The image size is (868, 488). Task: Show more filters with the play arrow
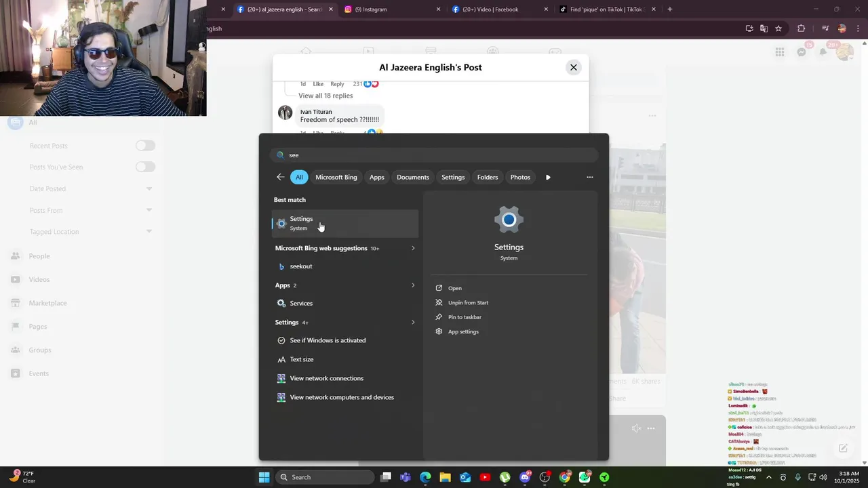pyautogui.click(x=548, y=178)
